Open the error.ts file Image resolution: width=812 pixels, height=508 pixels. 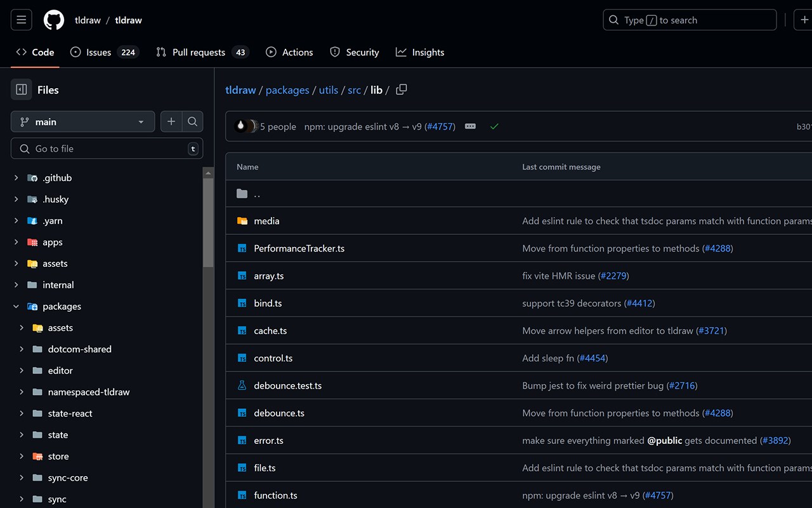[269, 440]
